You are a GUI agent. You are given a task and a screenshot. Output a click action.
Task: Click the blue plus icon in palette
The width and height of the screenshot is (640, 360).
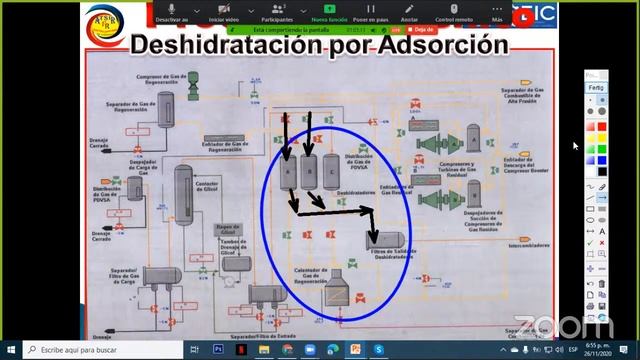point(590,269)
